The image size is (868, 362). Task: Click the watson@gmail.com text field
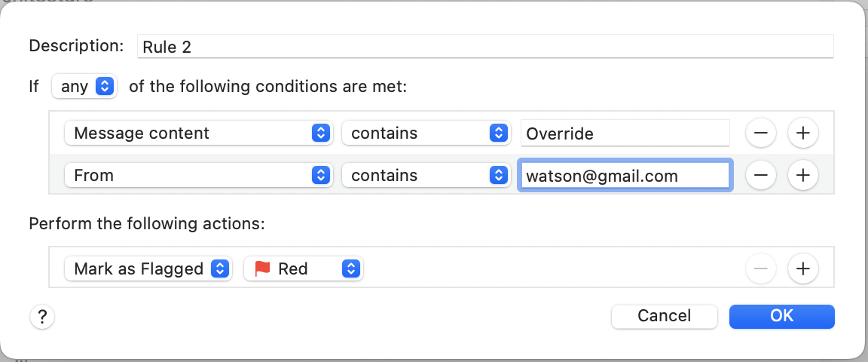625,176
